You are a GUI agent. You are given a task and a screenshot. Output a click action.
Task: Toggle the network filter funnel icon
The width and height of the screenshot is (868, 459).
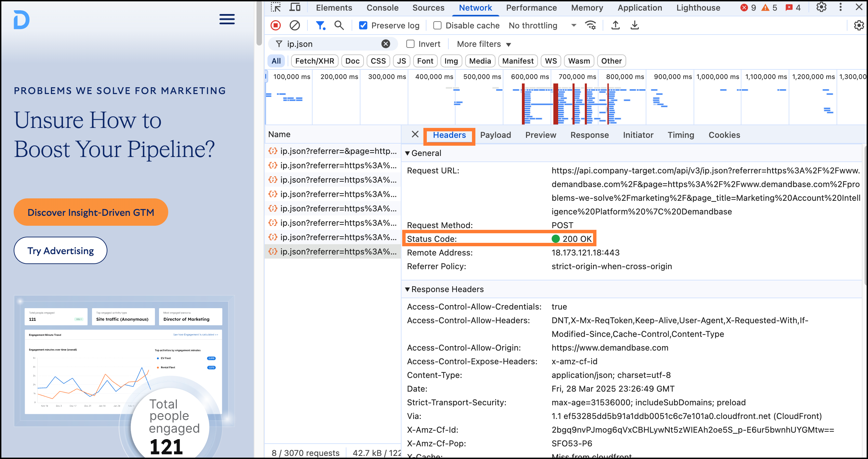(x=320, y=25)
